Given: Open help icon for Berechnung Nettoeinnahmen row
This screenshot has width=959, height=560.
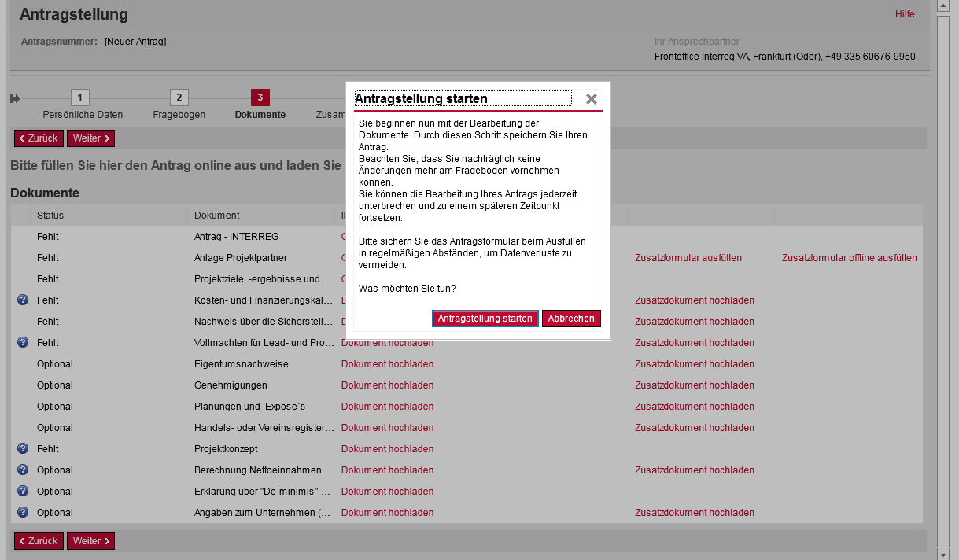Looking at the screenshot, I should tap(23, 470).
